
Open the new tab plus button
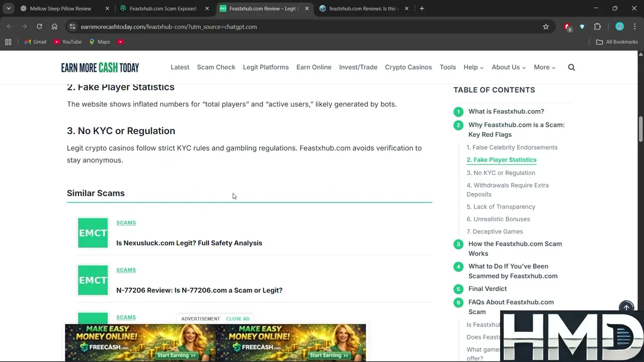pos(422,9)
